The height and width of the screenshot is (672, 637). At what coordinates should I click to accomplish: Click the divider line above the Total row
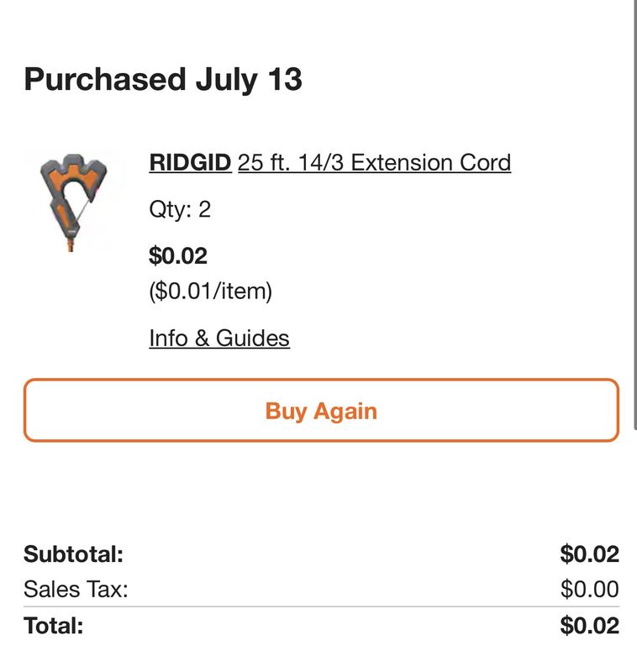[321, 606]
